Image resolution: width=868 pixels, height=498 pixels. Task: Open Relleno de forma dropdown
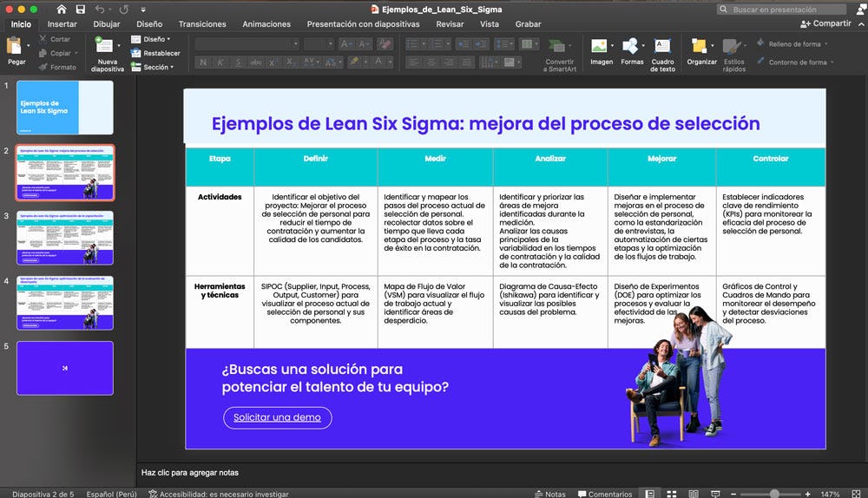(792, 43)
